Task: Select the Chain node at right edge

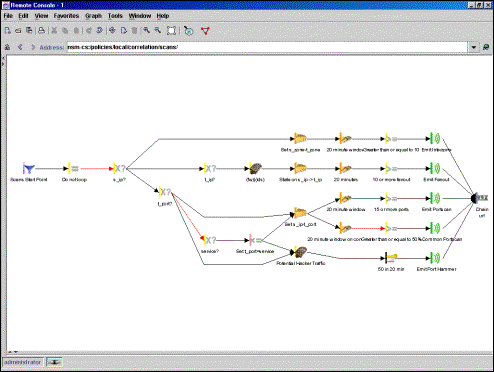Action: [x=480, y=199]
